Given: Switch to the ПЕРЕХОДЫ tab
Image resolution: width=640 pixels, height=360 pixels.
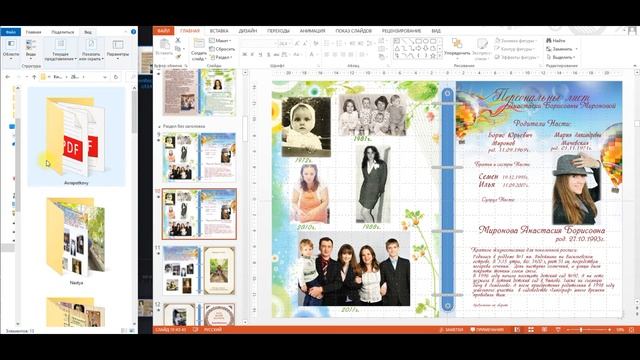Looking at the screenshot, I should [x=278, y=31].
